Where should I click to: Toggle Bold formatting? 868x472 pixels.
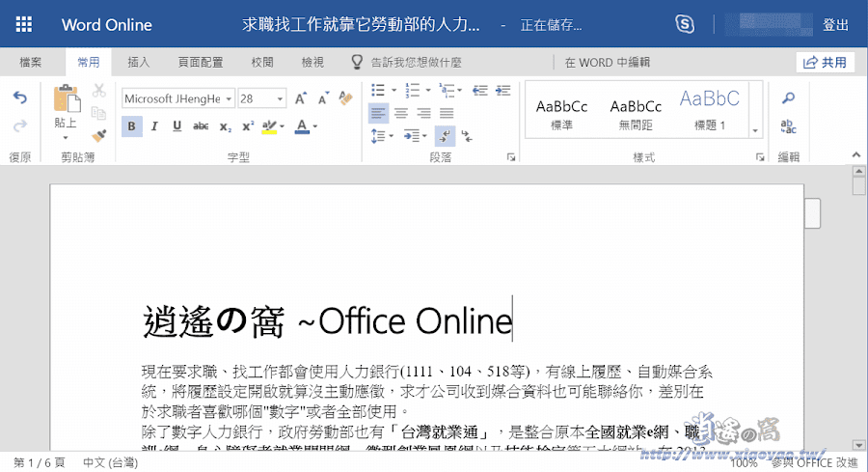[131, 126]
